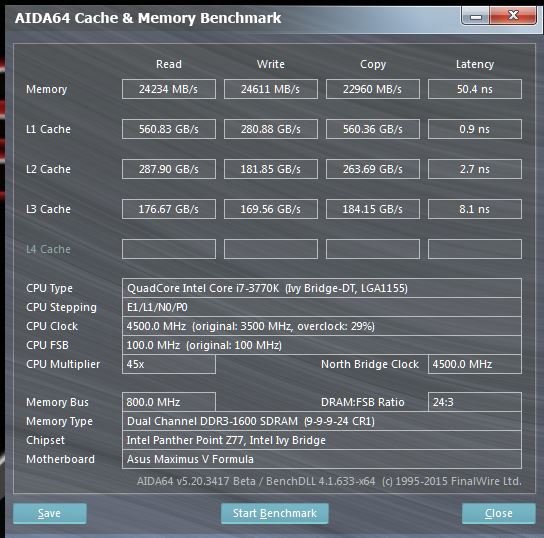Image resolution: width=544 pixels, height=538 pixels.
Task: Click the Latency column header
Action: [475, 65]
